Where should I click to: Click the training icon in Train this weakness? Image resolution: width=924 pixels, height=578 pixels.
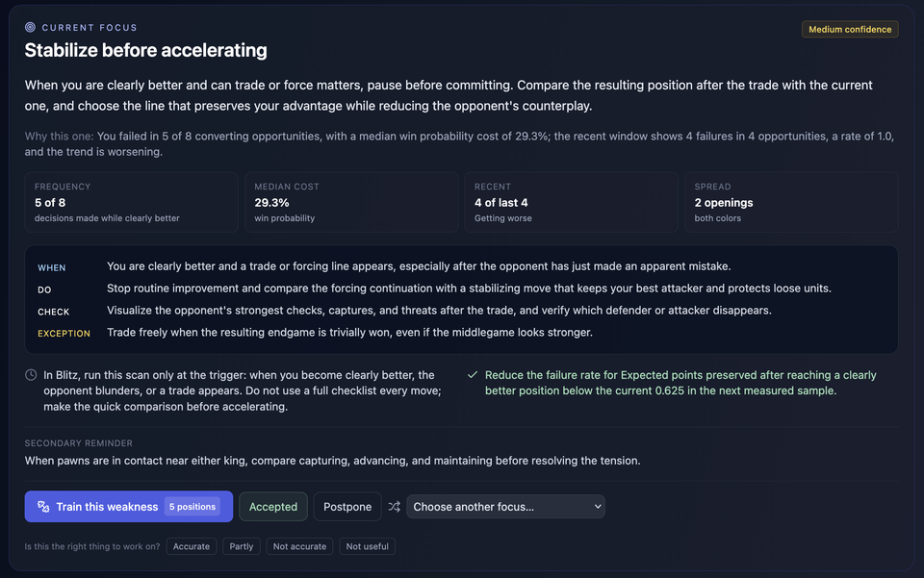click(43, 506)
